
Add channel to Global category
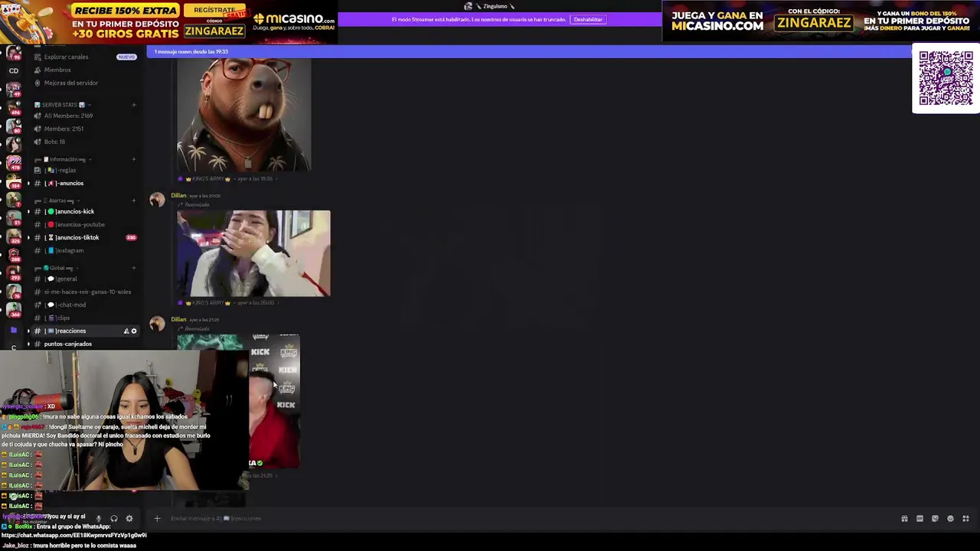click(134, 268)
